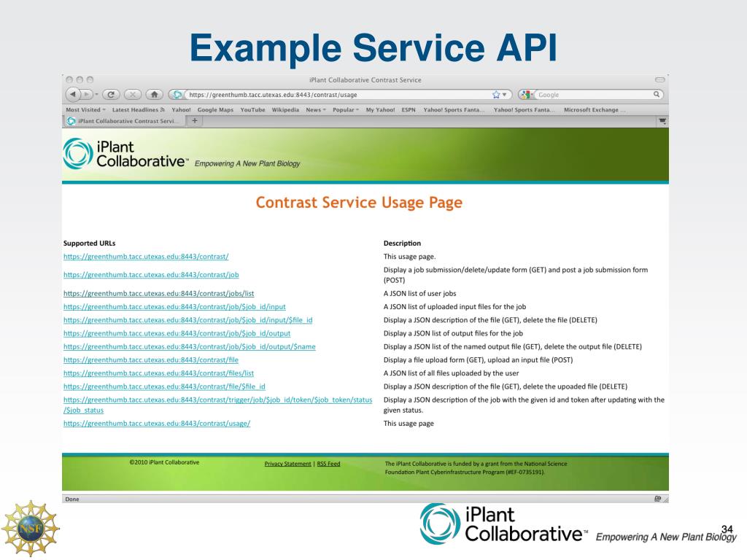Open the Privacy Statement footer link

pyautogui.click(x=287, y=464)
